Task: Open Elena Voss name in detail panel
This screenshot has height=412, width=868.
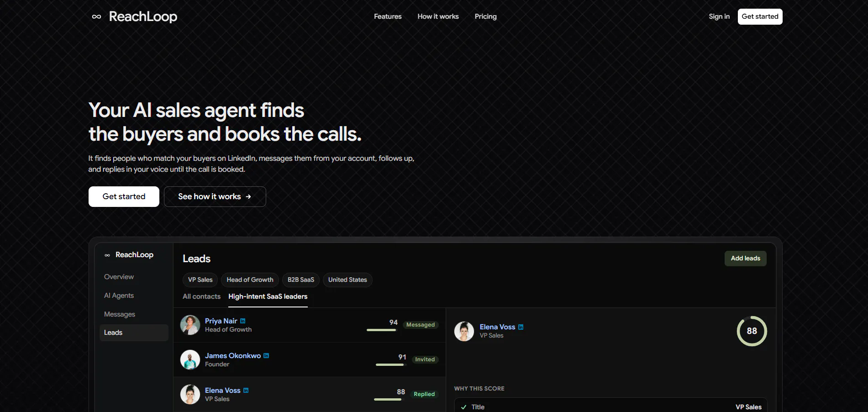Action: pos(497,327)
